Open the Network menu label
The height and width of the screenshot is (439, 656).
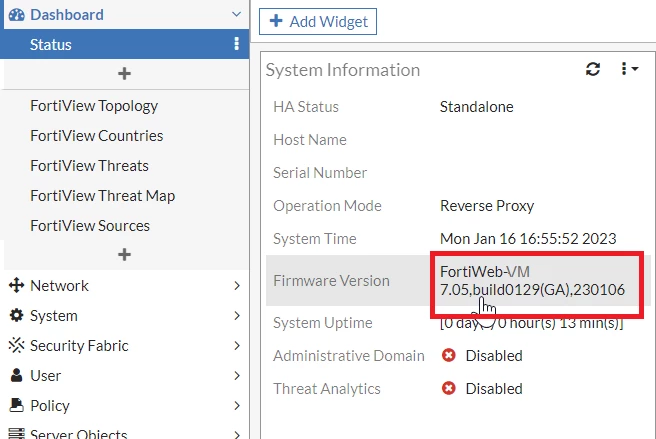pyautogui.click(x=59, y=286)
